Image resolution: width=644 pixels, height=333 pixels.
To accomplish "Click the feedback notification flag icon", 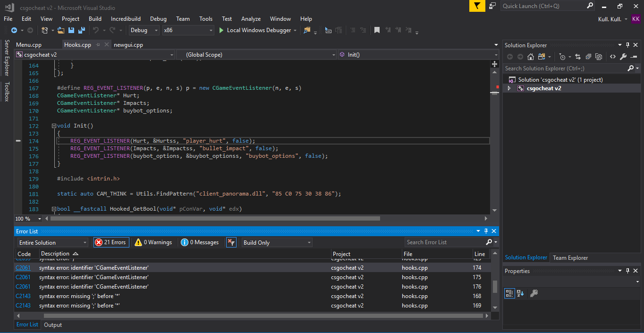I will point(477,6).
